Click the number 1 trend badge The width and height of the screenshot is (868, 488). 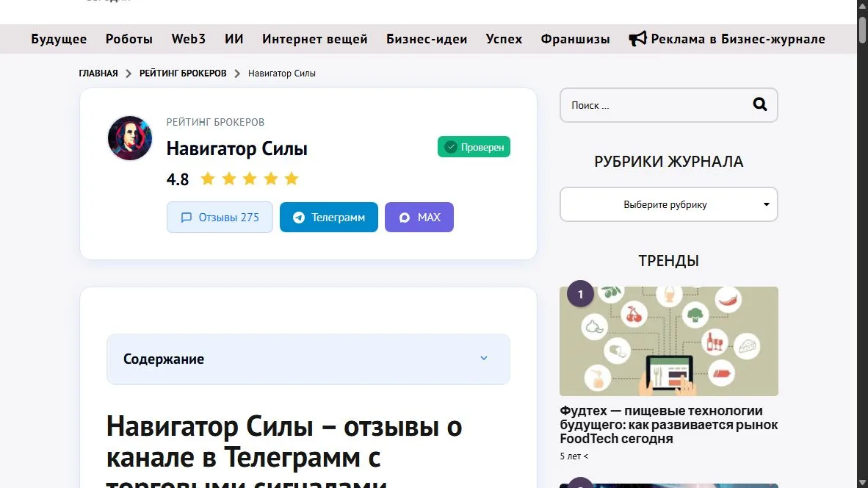[x=580, y=294]
